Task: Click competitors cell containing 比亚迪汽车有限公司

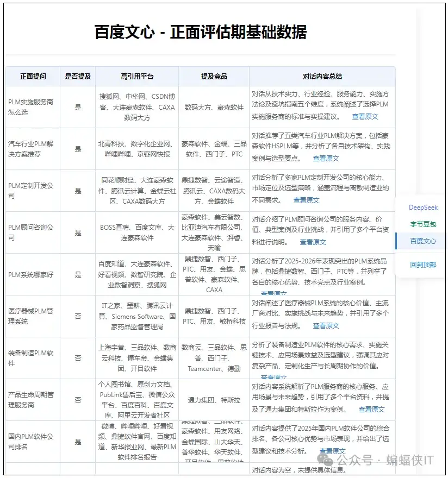Action: click(214, 232)
